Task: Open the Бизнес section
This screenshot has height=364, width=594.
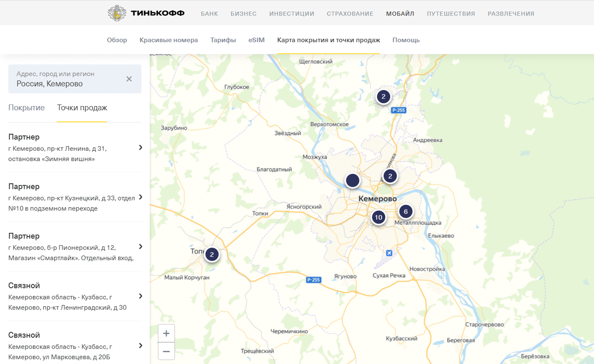Action: click(x=244, y=13)
